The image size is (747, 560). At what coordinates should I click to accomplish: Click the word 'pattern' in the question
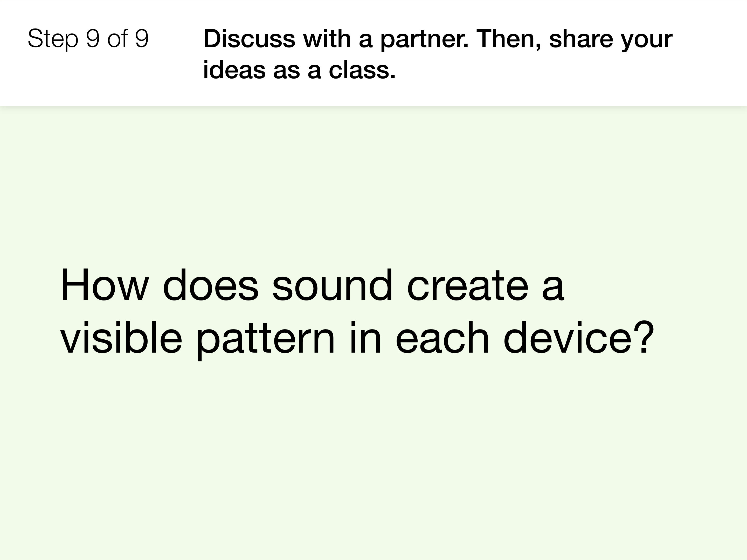pyautogui.click(x=265, y=340)
